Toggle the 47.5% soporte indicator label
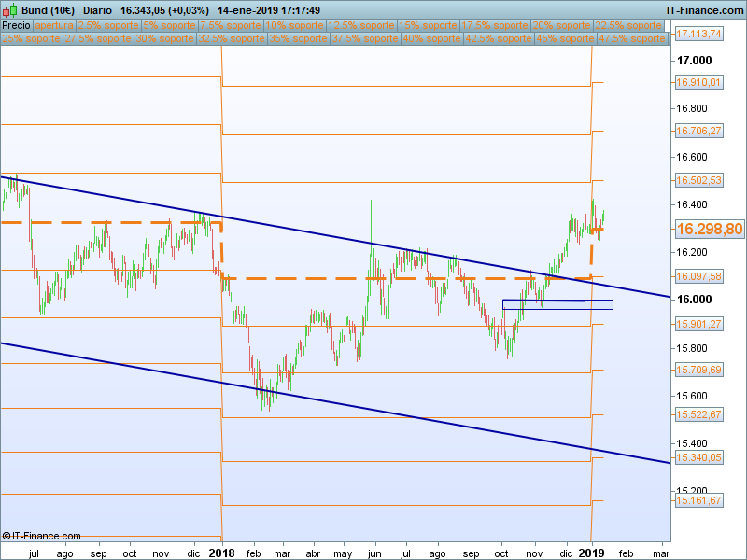 coord(632,39)
